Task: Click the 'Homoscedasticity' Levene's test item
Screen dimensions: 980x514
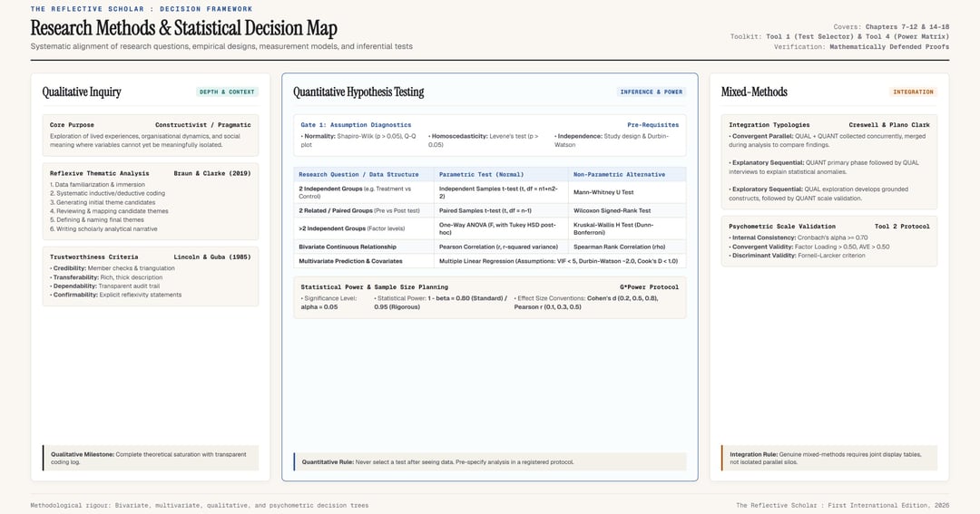Action: 485,141
